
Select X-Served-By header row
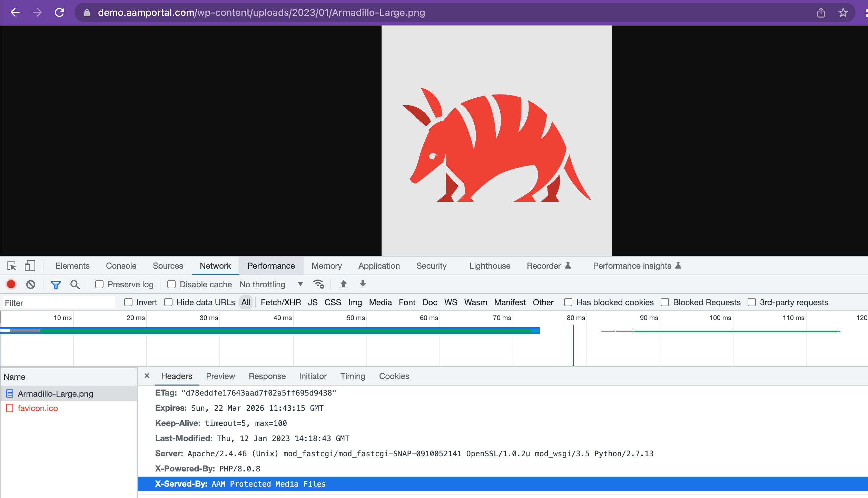tap(503, 484)
